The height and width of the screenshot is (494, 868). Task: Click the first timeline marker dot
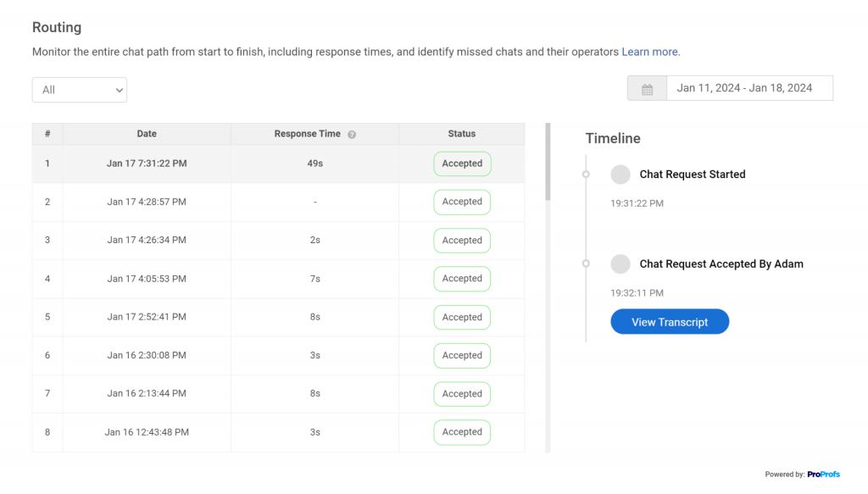coord(586,175)
